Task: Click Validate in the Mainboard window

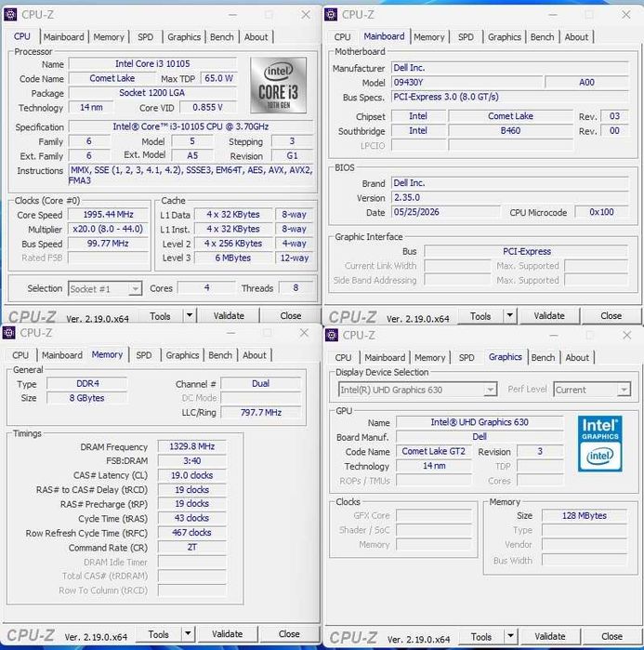Action: click(549, 316)
